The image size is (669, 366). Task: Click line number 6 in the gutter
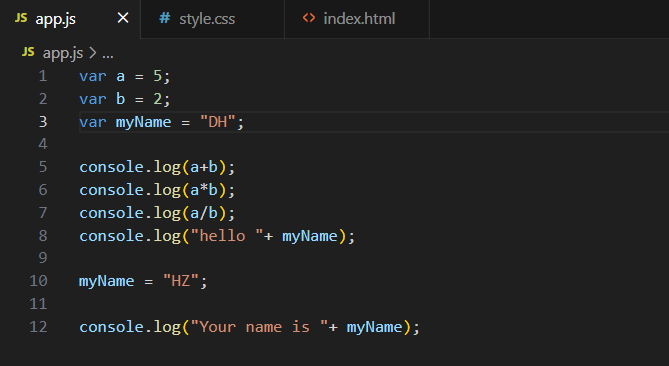[x=43, y=190]
